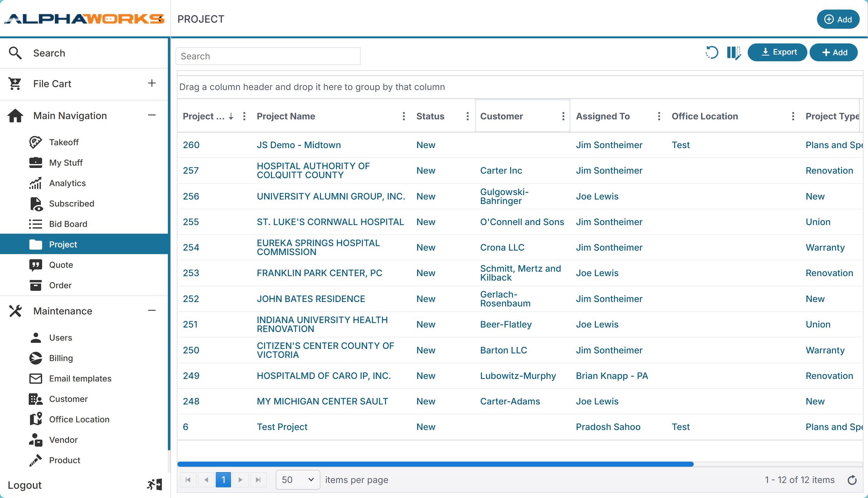Open Analytics from the sidebar
This screenshot has height=498, width=868.
pyautogui.click(x=67, y=183)
